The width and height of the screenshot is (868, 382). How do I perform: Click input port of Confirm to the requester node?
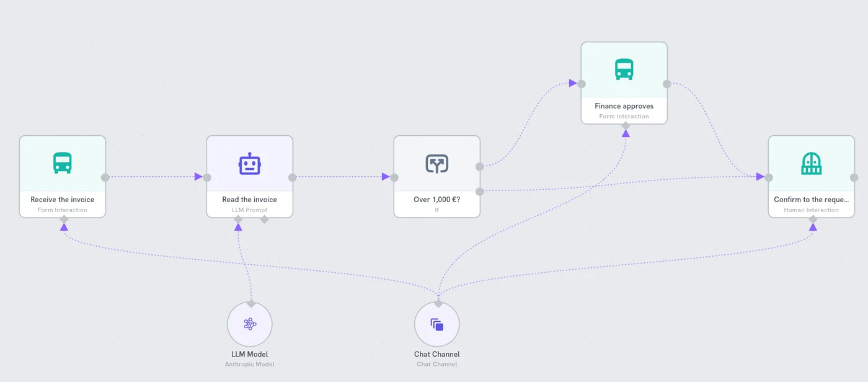(769, 177)
